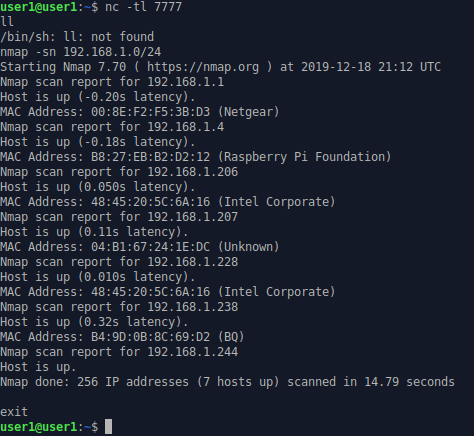This screenshot has height=436, width=474.
Task: Click the IP address 192.168.1.206
Action: click(x=193, y=172)
